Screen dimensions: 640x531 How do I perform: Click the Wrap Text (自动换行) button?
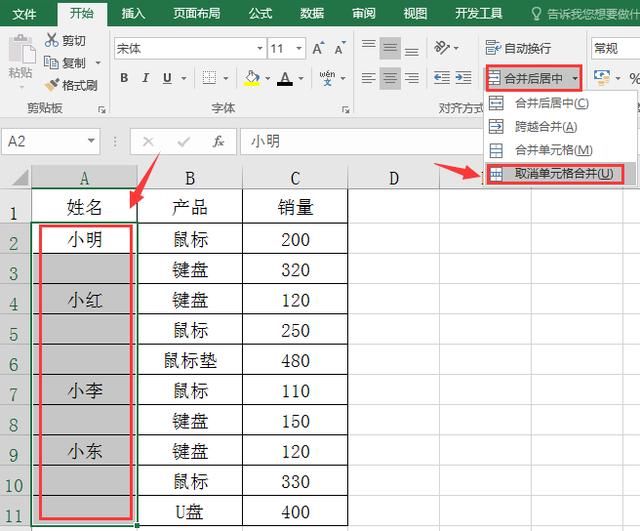click(518, 48)
